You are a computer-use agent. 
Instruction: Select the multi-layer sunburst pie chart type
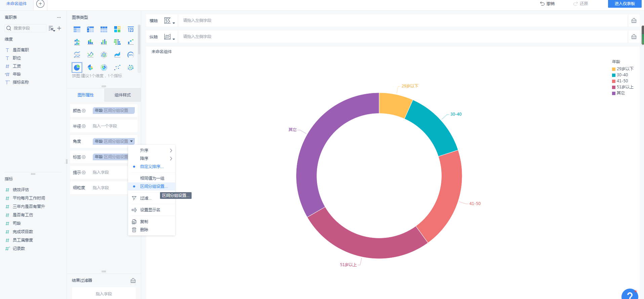click(104, 68)
